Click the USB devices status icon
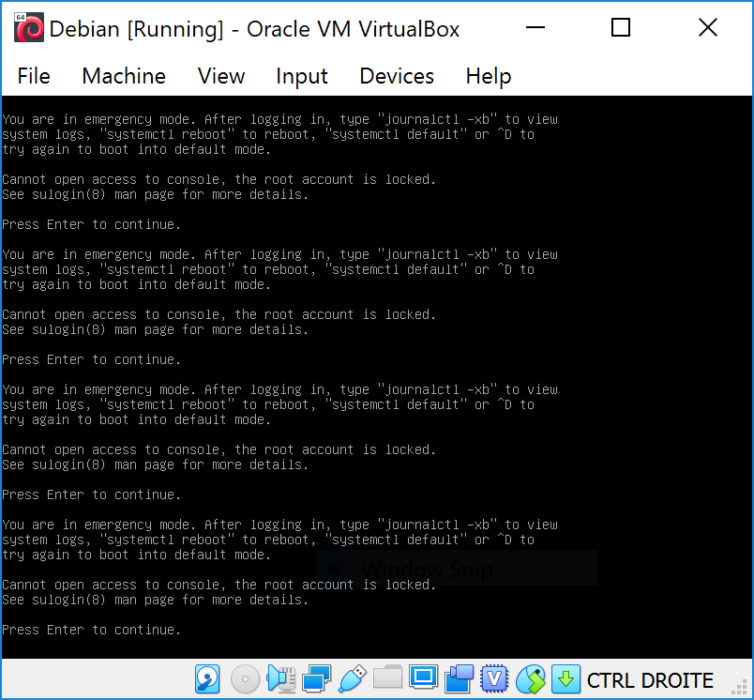 click(353, 678)
